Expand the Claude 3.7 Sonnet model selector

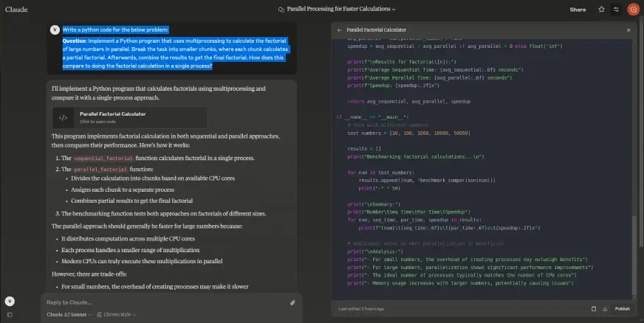pos(69,314)
